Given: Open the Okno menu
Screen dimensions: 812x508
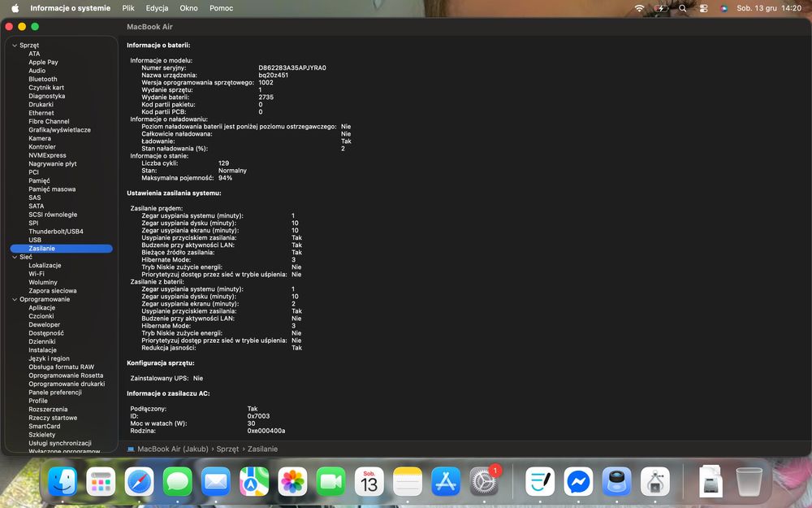Looking at the screenshot, I should (x=188, y=8).
